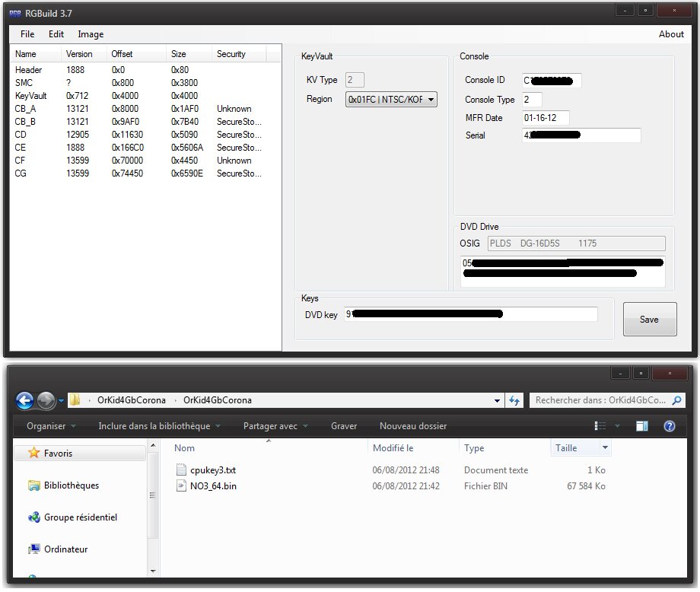The width and height of the screenshot is (700, 592).
Task: Click the Explorer forward navigation arrow
Action: [x=46, y=400]
